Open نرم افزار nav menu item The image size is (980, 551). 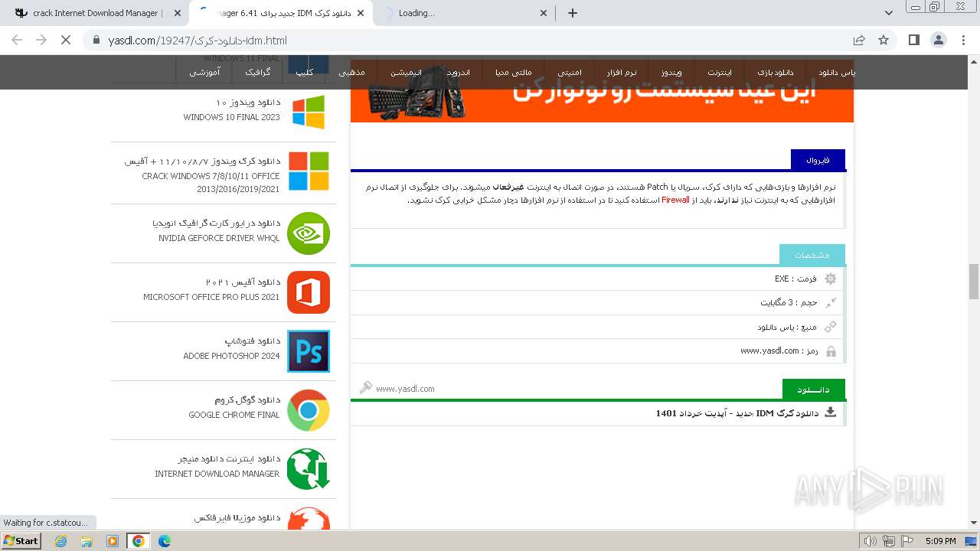(622, 73)
